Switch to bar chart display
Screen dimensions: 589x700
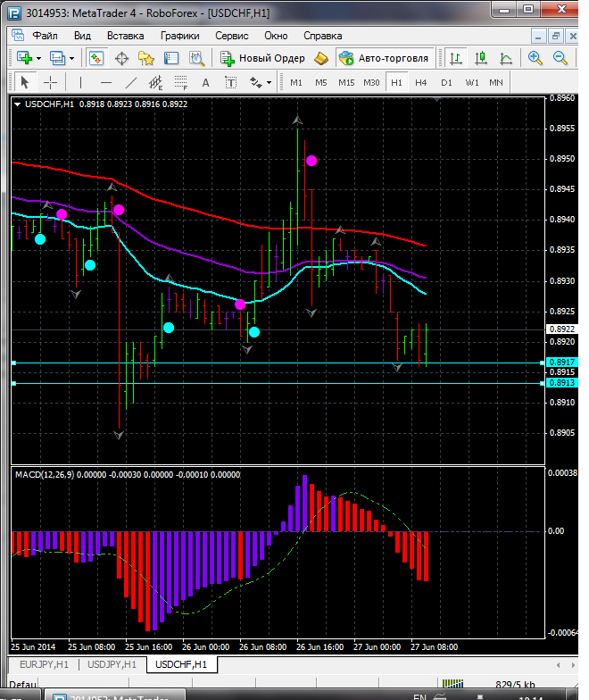(455, 59)
